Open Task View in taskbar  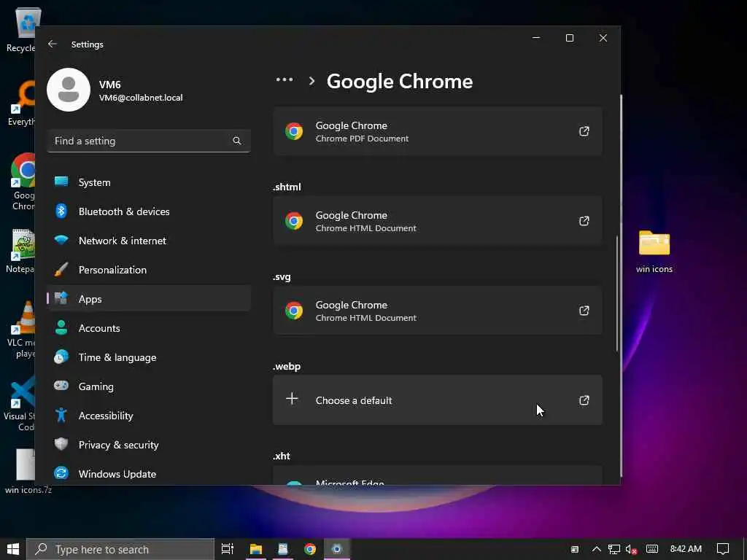click(228, 549)
